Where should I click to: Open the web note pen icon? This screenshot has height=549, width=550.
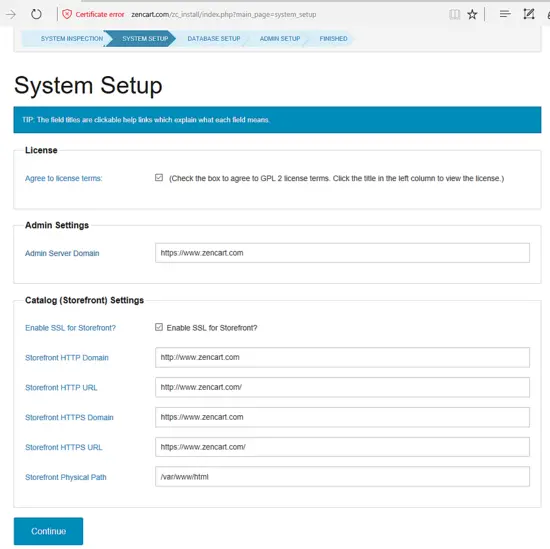coord(529,14)
